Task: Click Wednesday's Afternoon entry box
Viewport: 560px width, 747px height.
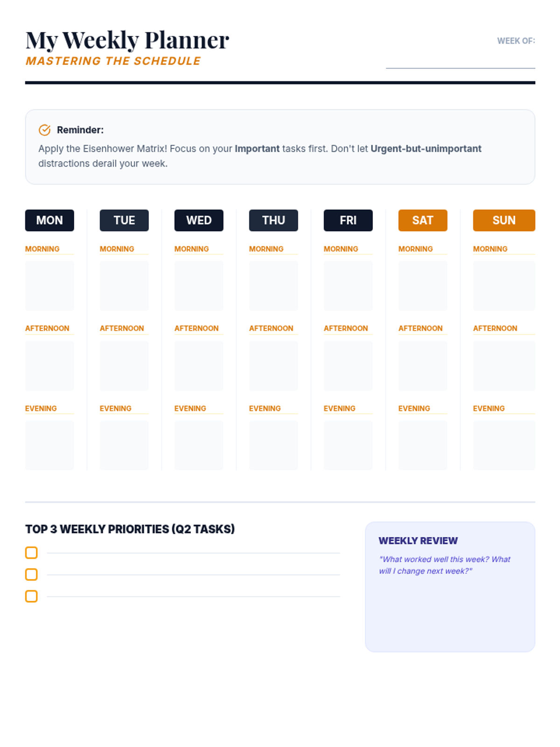Action: (199, 366)
